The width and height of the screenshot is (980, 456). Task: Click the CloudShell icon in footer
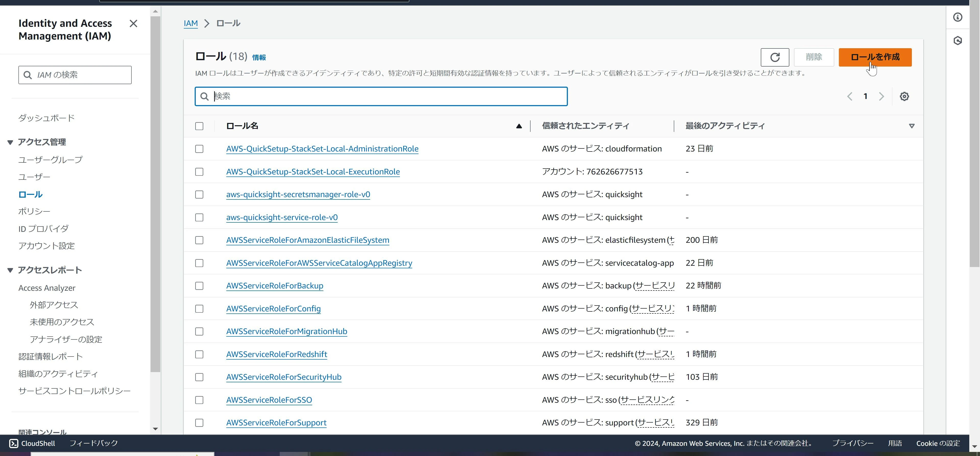(14, 444)
